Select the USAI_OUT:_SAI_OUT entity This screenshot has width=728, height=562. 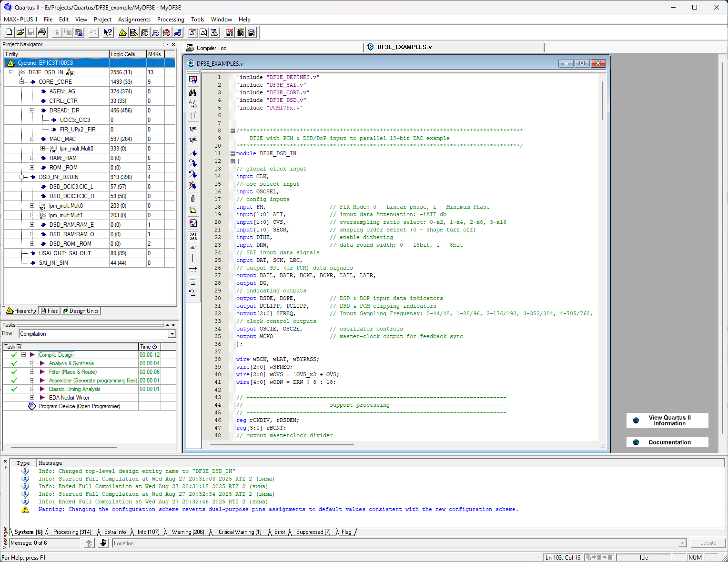65,253
